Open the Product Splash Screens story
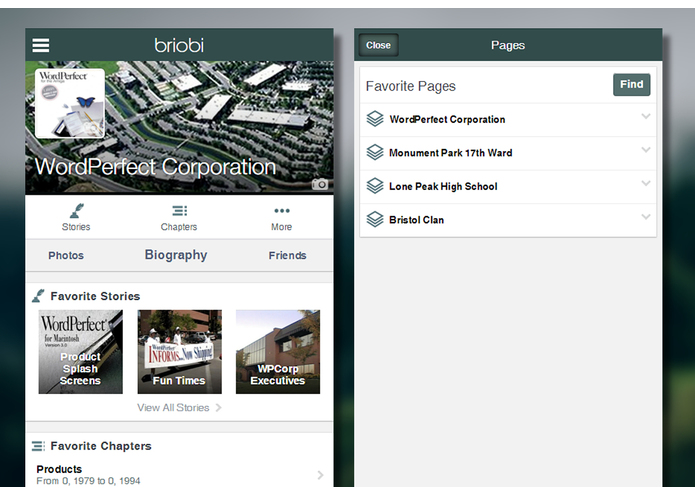Screen dimensions: 695x494 [81, 352]
